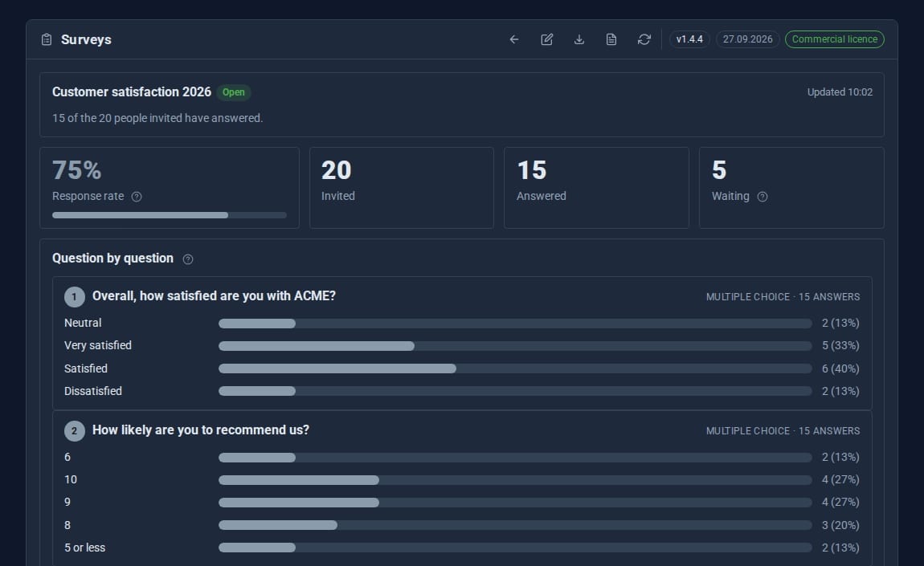This screenshot has height=566, width=924.
Task: Click question 1 'MULTIPLE CHOICE · 15 ANSWERS' label
Action: click(783, 297)
